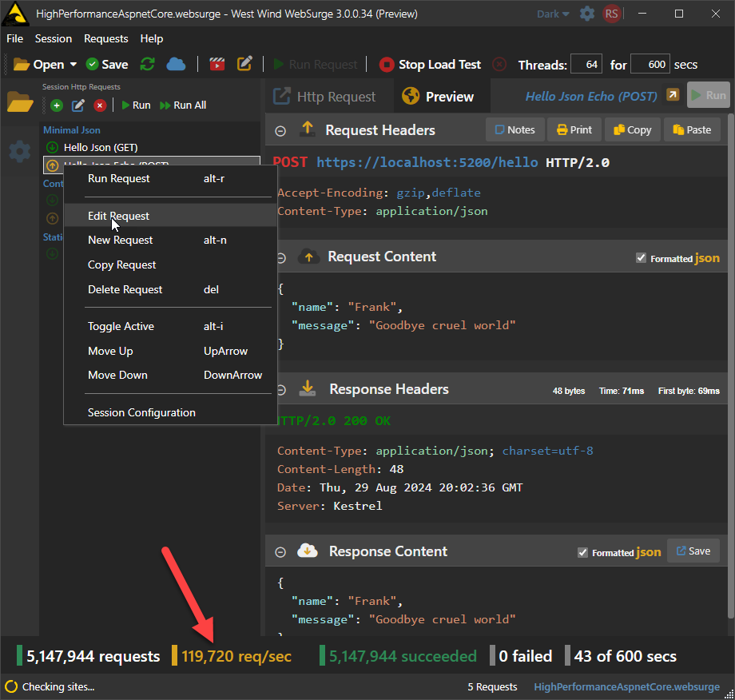The width and height of the screenshot is (735, 700).
Task: Click the WebSurge app logo icon
Action: pyautogui.click(x=15, y=14)
